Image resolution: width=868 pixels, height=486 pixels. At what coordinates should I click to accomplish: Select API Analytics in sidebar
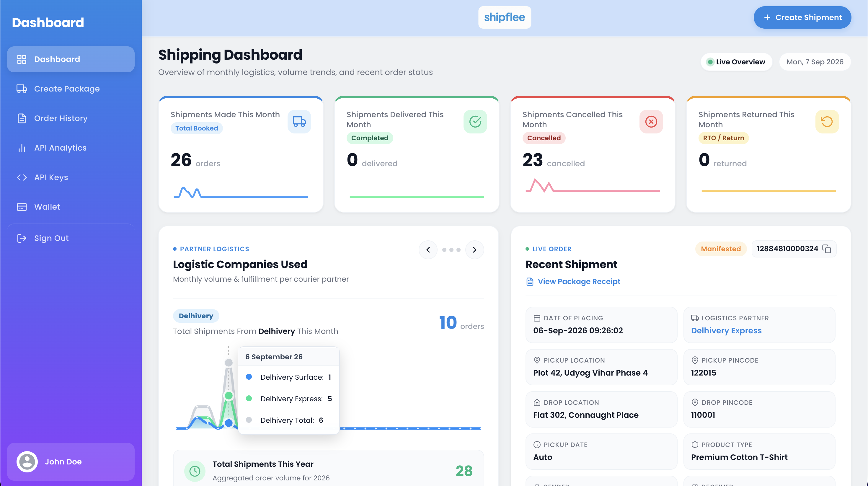pos(71,148)
